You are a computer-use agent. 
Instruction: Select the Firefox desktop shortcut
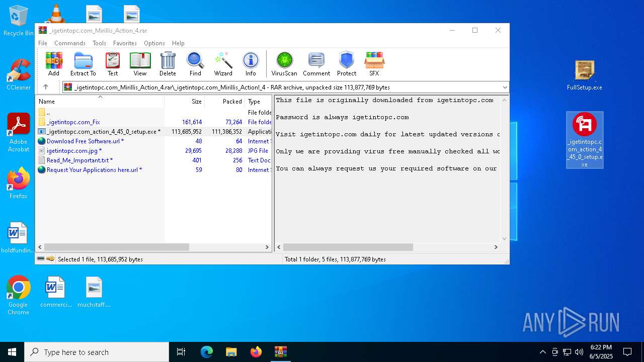coord(19,184)
